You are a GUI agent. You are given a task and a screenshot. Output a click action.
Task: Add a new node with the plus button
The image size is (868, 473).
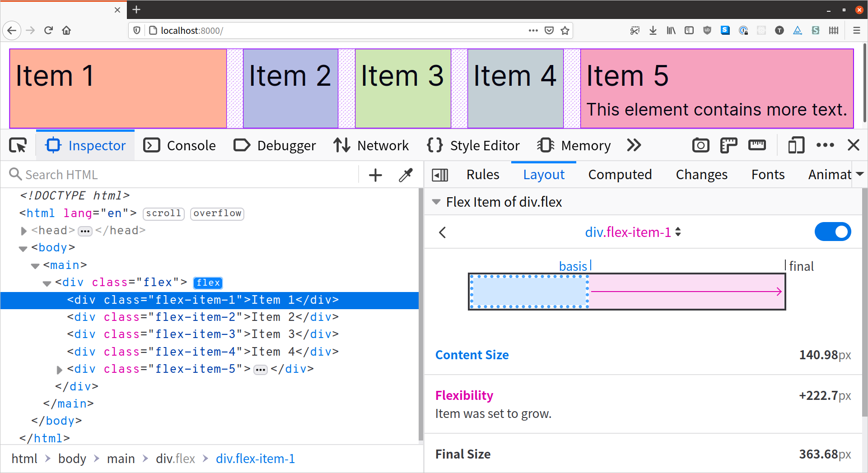(x=375, y=175)
